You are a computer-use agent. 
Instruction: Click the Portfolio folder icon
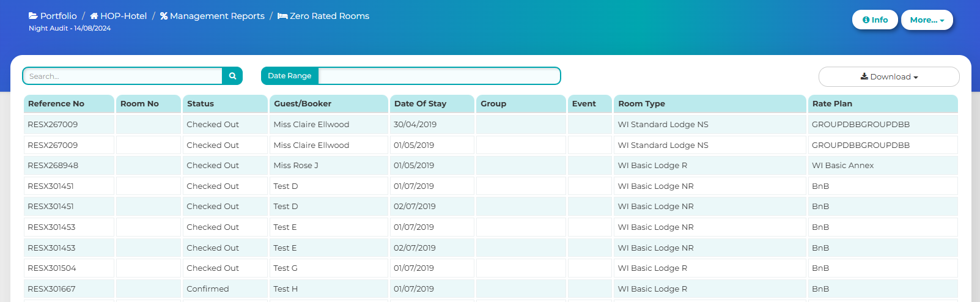point(33,16)
